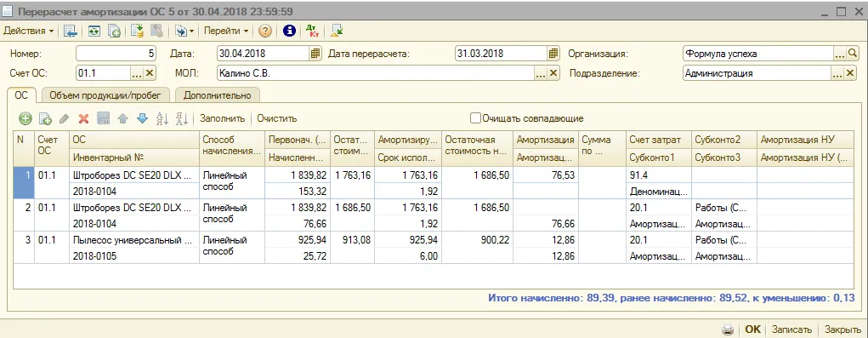The width and height of the screenshot is (868, 338).
Task: Expand the Перейти menu dropdown
Action: tap(226, 31)
